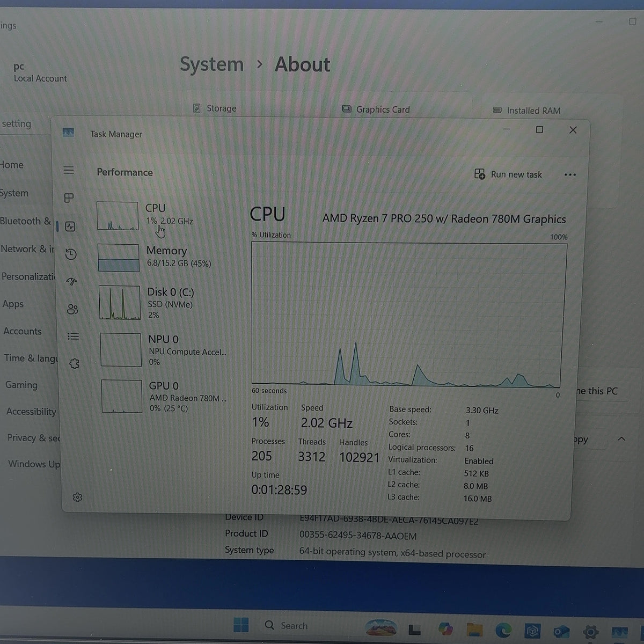Open Home in Settings sidebar
The width and height of the screenshot is (644, 644).
coord(12,165)
